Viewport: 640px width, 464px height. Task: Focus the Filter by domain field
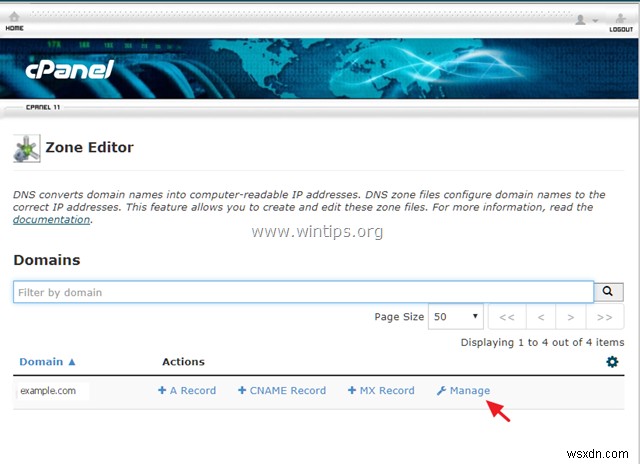[303, 292]
